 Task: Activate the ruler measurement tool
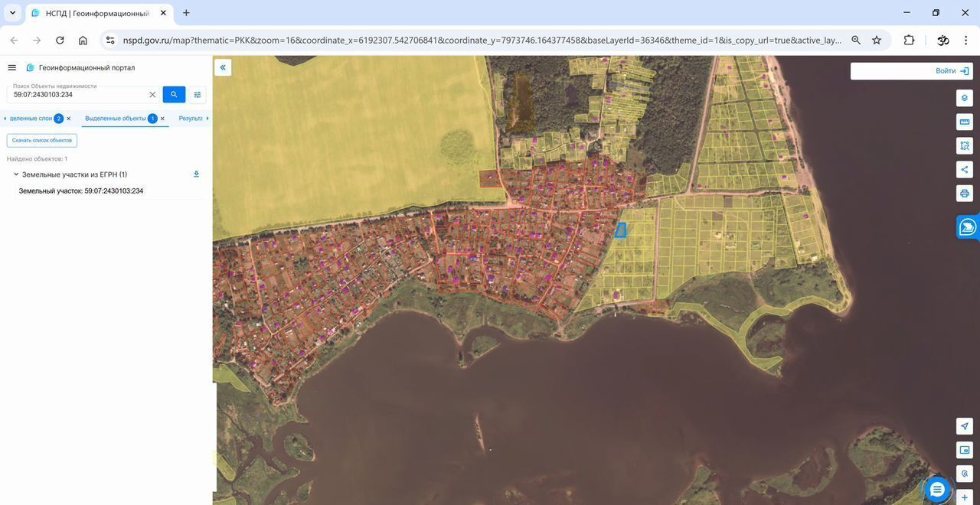[965, 122]
